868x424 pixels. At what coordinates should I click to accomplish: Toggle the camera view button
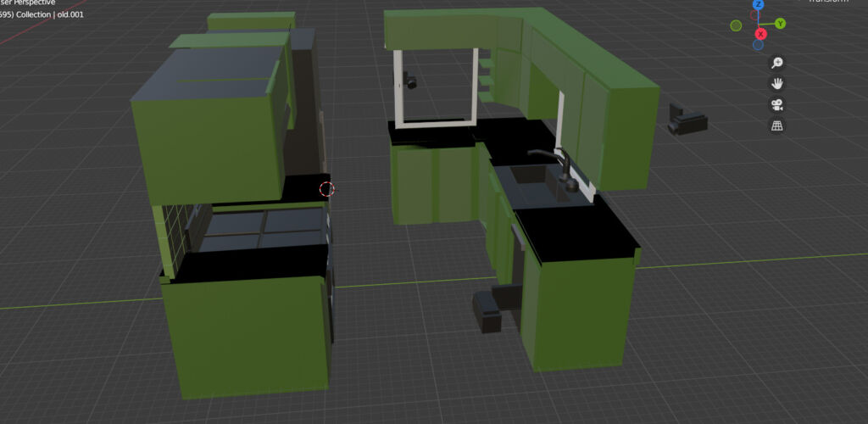(x=778, y=104)
